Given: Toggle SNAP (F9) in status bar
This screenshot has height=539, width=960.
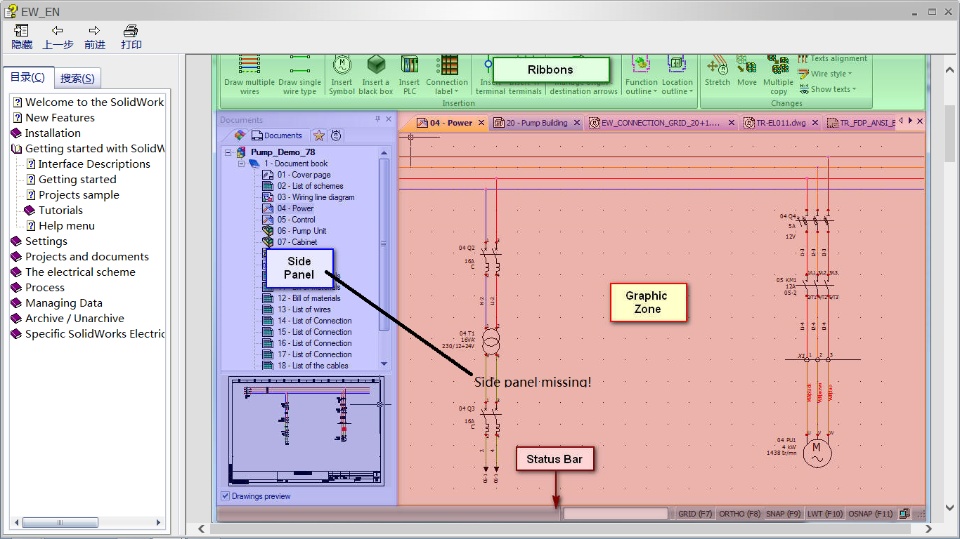Looking at the screenshot, I should click(x=783, y=514).
